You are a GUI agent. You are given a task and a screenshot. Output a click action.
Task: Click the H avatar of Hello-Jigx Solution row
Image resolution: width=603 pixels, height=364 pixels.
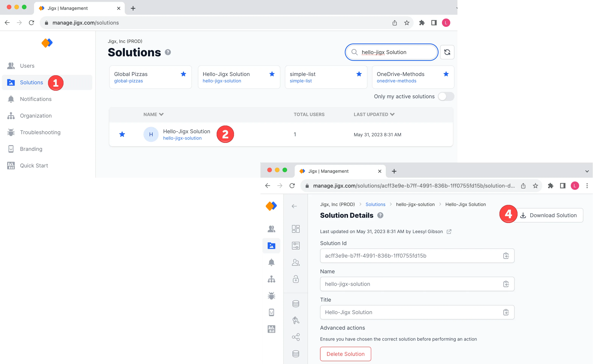tap(151, 134)
